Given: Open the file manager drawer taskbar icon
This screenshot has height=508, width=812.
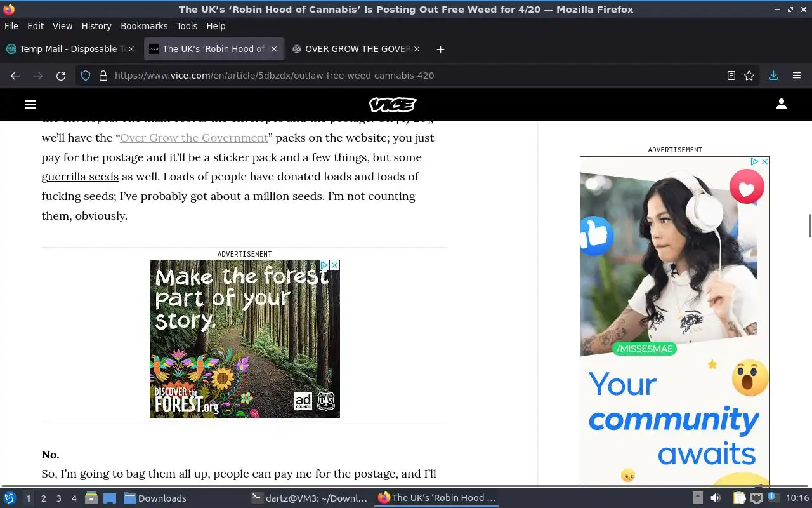Looking at the screenshot, I should tap(91, 498).
